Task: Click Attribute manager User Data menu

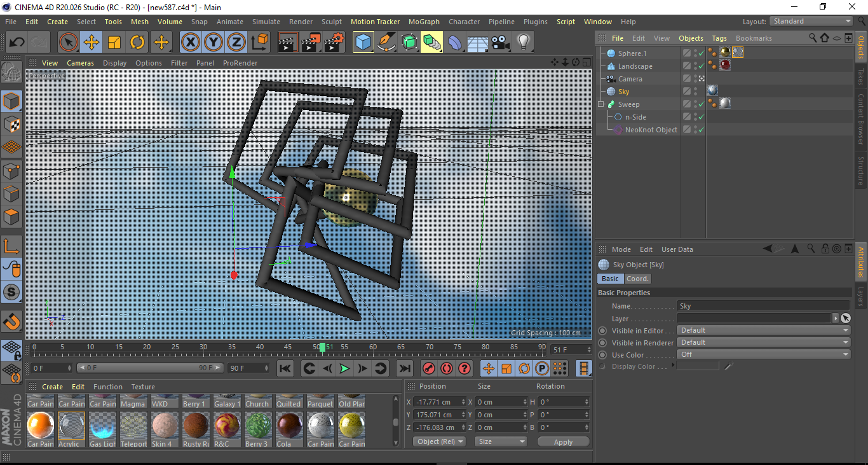Action: point(677,249)
